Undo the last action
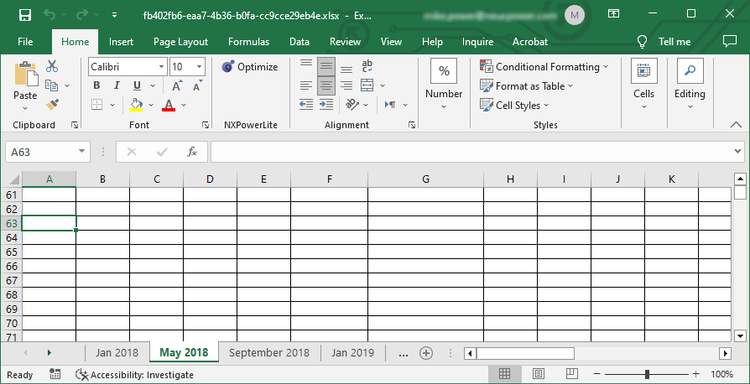Screen dimensions: 750x384 pos(50,14)
